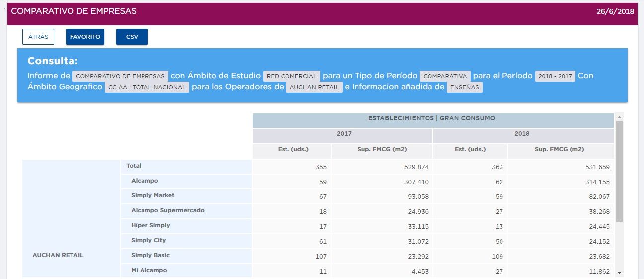
Task: Click the ENSEÑAS tag
Action: (465, 87)
